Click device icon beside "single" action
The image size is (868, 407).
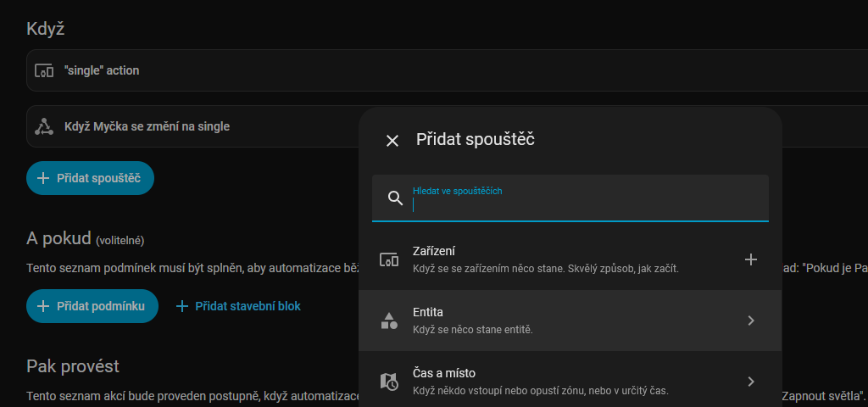tap(44, 70)
